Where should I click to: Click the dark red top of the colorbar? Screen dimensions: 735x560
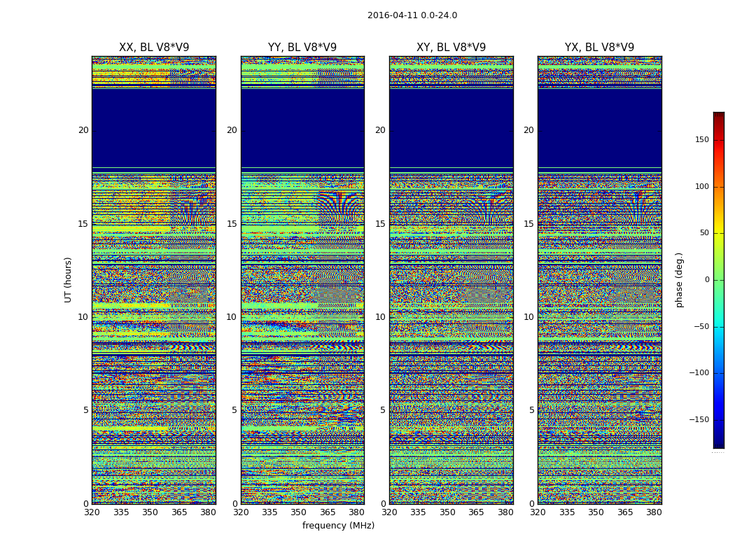[x=718, y=115]
